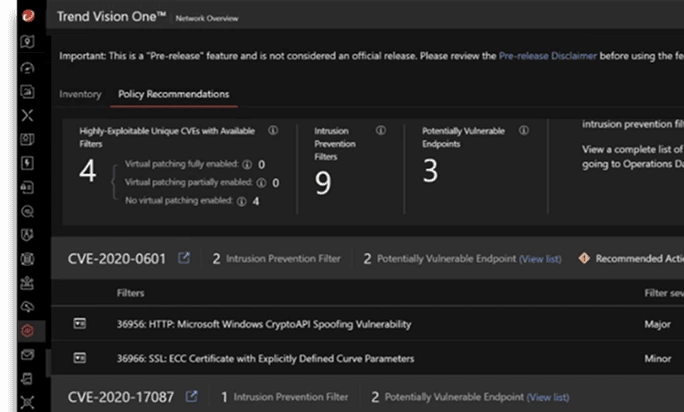Select the Policy Recommendations tab
This screenshot has width=684, height=412.
click(x=174, y=94)
